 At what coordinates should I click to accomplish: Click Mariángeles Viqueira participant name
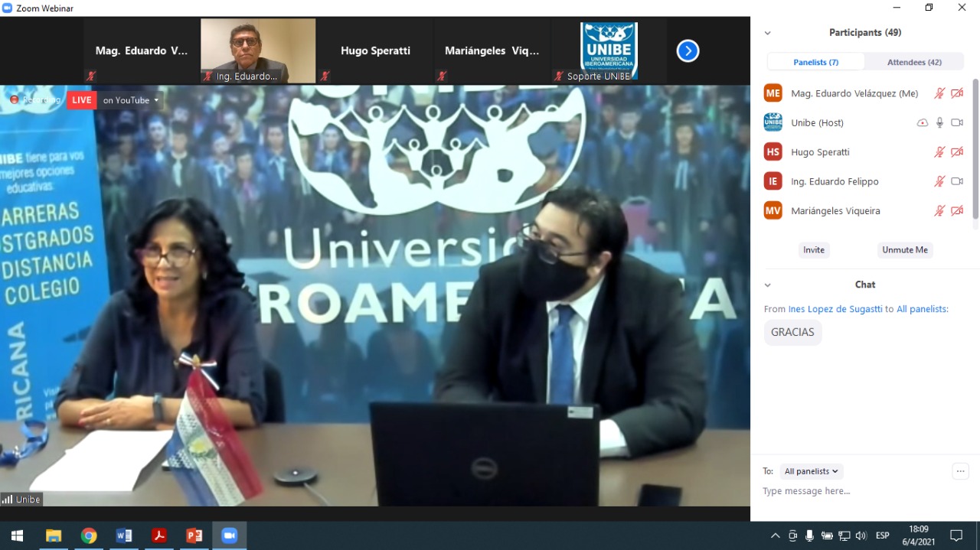pyautogui.click(x=835, y=210)
